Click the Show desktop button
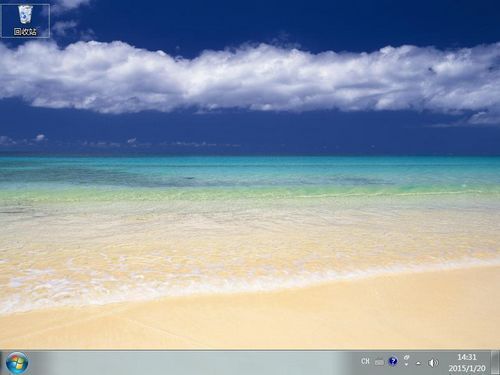Viewport: 500px width, 375px height. pos(495,363)
